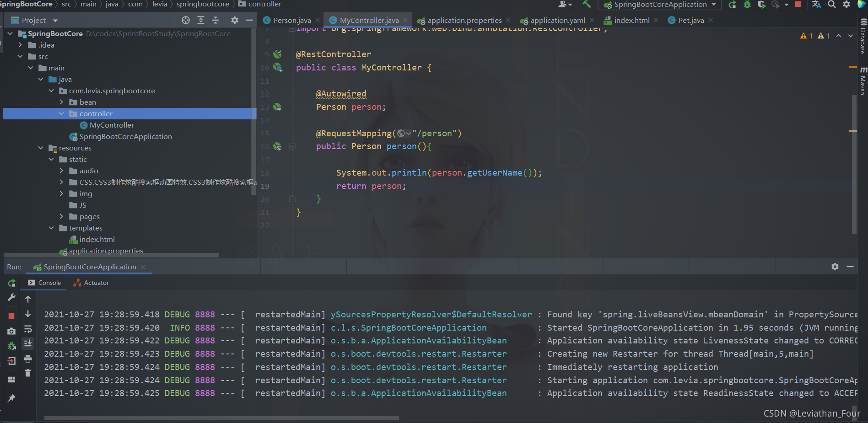
Task: Print the console output
Action: 28,359
